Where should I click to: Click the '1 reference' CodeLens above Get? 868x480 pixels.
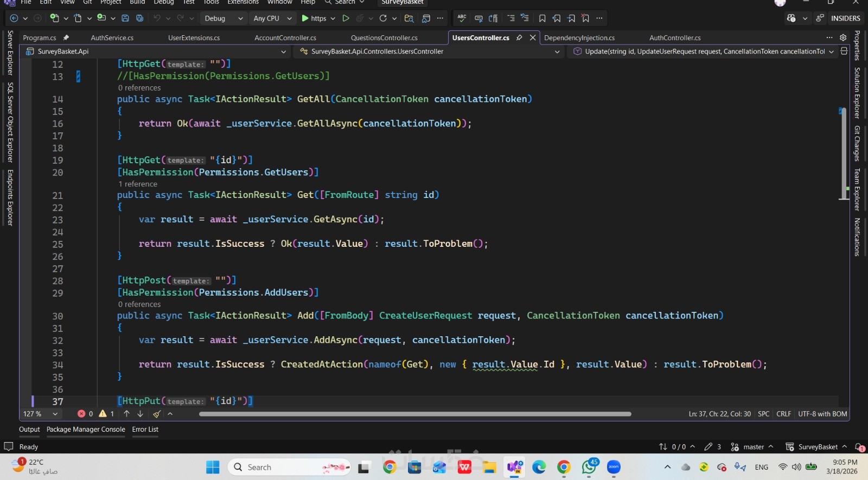click(x=138, y=184)
